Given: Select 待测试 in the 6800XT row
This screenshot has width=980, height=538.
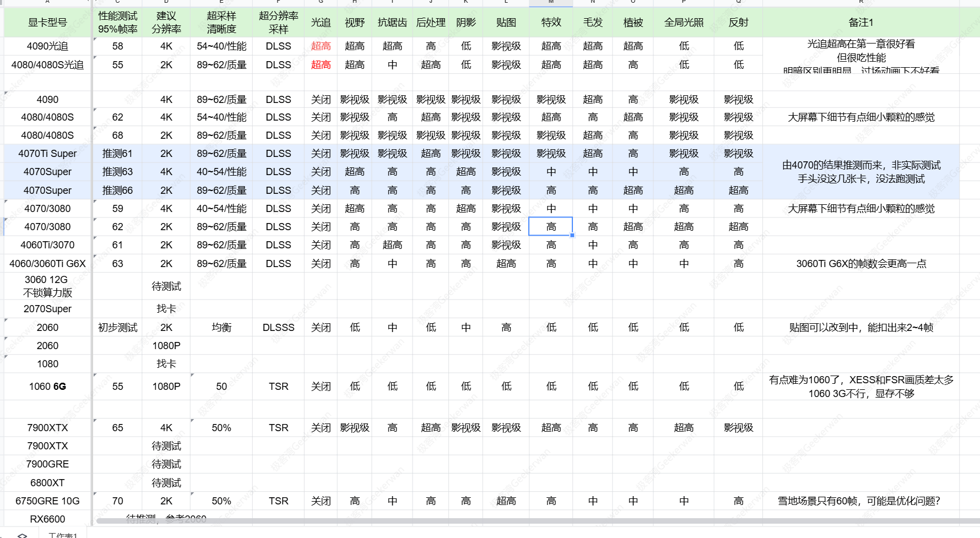Looking at the screenshot, I should [x=166, y=483].
